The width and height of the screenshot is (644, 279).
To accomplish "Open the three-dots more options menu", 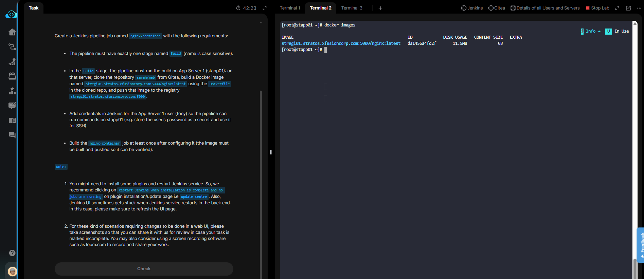I will pyautogui.click(x=639, y=8).
